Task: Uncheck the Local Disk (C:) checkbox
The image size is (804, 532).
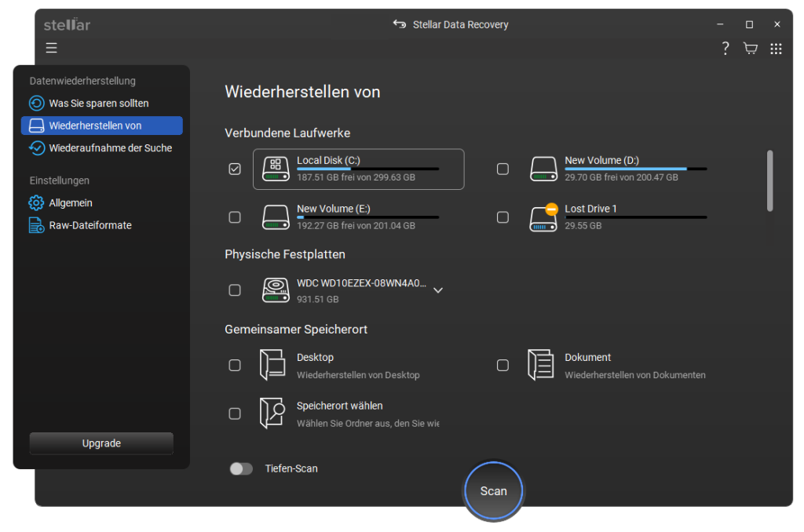Action: 235,169
